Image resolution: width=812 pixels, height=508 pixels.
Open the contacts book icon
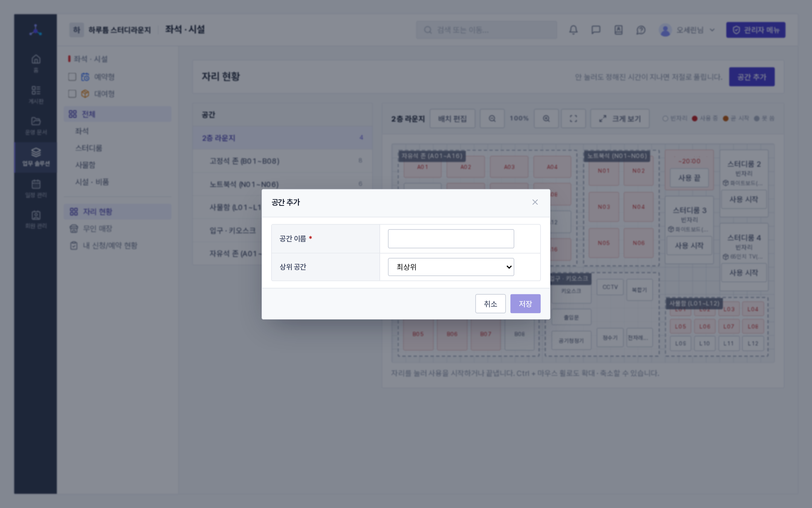618,30
